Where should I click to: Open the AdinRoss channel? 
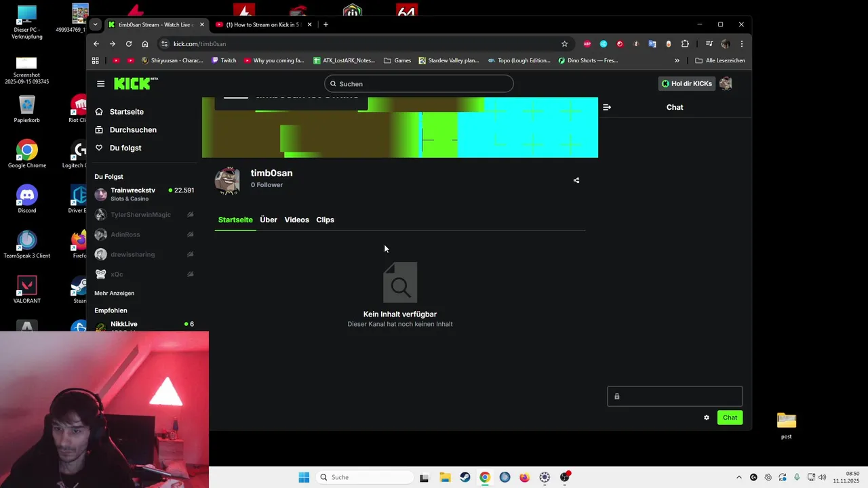pos(144,235)
